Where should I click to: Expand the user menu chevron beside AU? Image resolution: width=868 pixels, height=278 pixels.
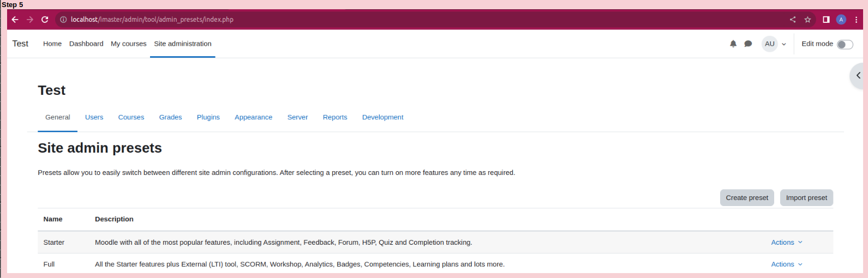click(784, 44)
